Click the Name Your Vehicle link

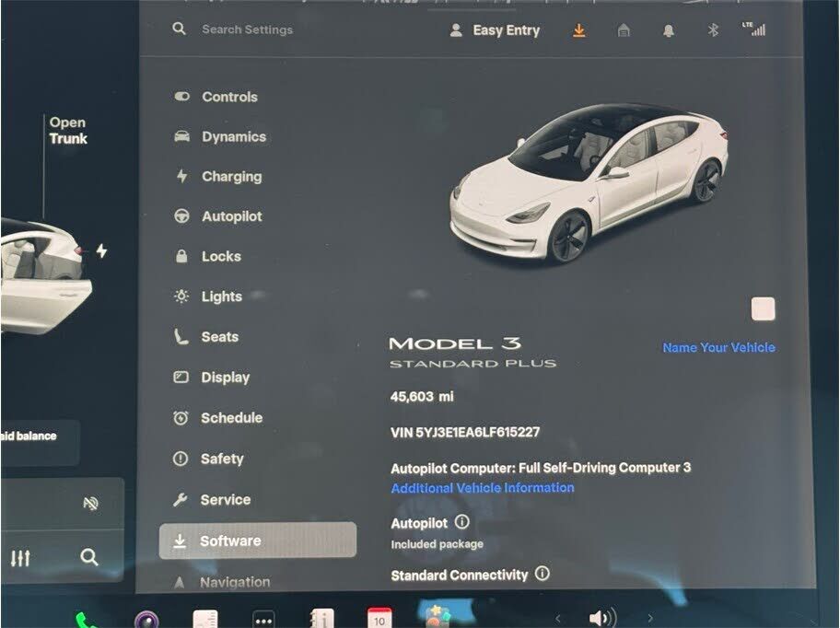tap(718, 347)
